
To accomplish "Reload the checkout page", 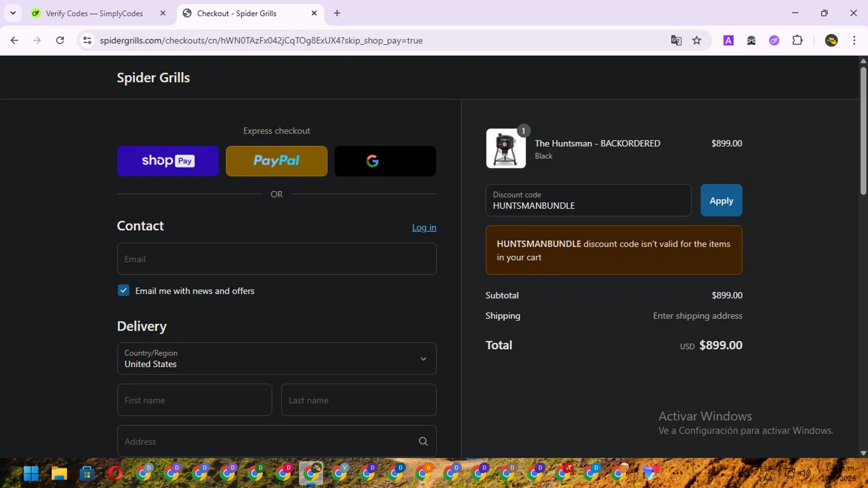I will click(60, 41).
